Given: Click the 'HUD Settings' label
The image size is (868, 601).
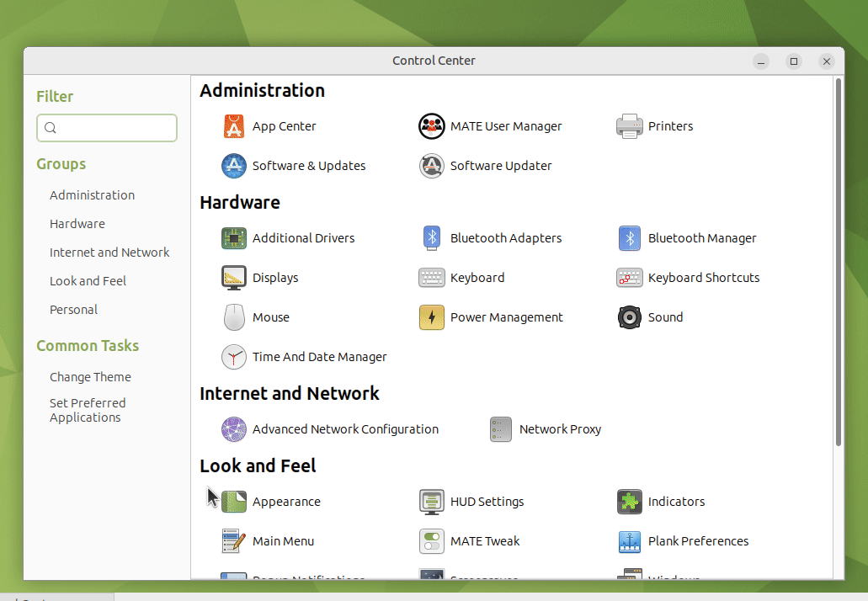Looking at the screenshot, I should (x=487, y=502).
